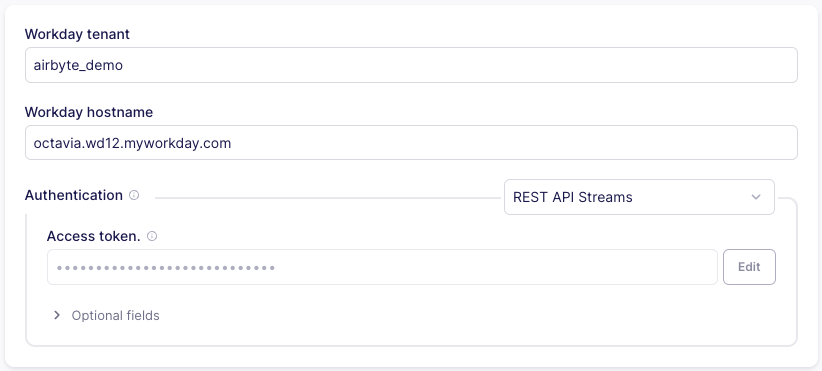This screenshot has height=371, width=822.
Task: Click the masked Access token field
Action: pyautogui.click(x=382, y=267)
